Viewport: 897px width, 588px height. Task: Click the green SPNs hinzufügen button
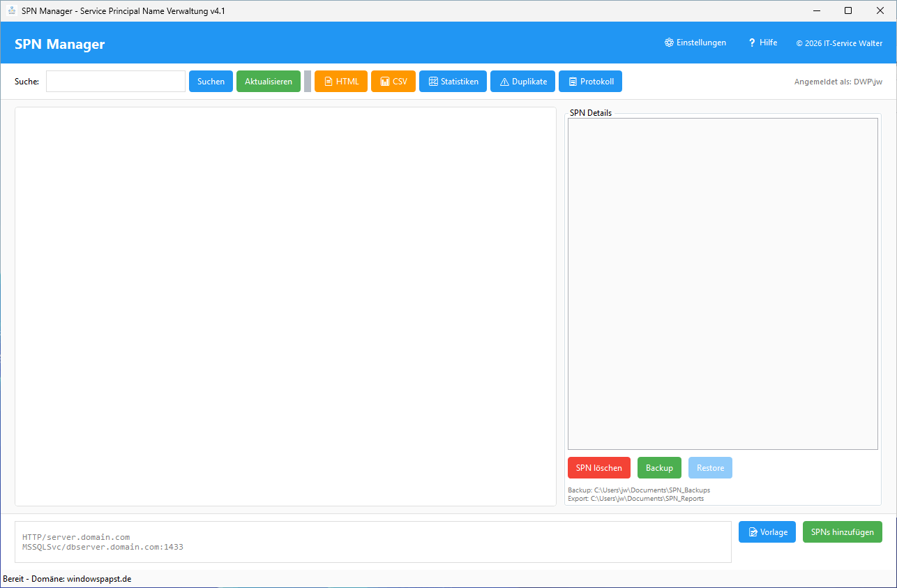point(842,532)
